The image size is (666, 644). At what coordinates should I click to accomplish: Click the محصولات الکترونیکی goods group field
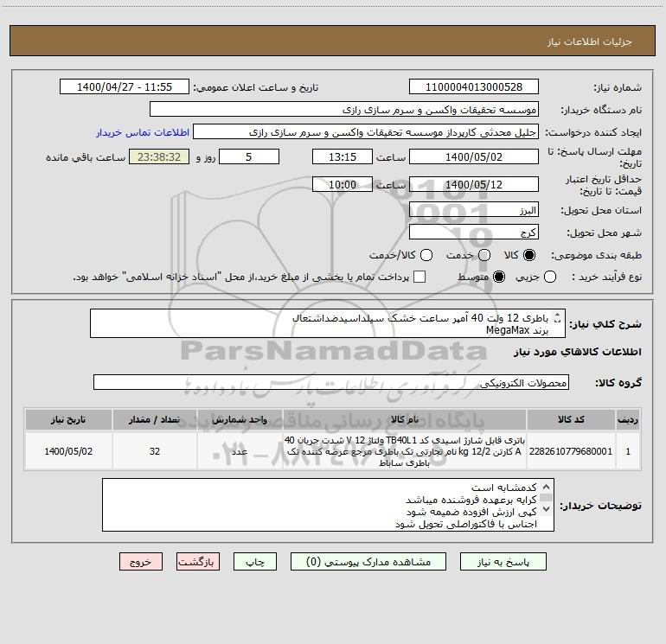pyautogui.click(x=331, y=382)
